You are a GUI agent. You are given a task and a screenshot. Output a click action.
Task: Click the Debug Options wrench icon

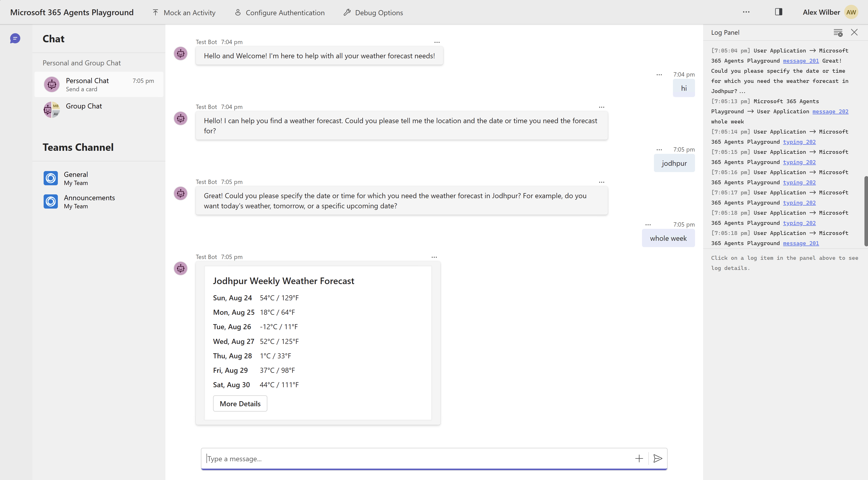point(347,12)
